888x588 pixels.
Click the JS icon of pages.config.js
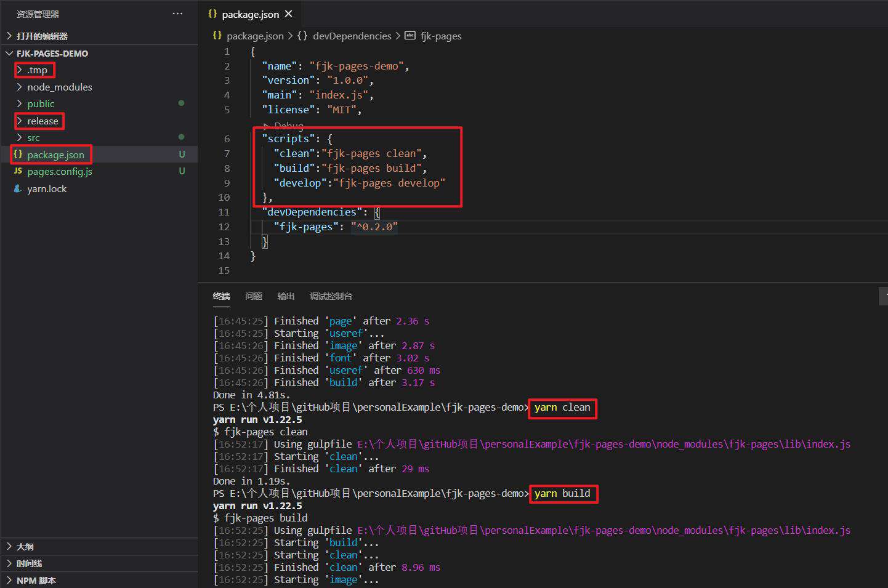click(18, 171)
